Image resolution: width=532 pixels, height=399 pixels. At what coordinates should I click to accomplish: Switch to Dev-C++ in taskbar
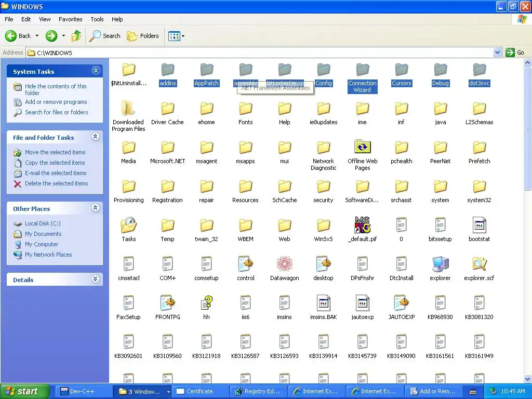click(84, 391)
